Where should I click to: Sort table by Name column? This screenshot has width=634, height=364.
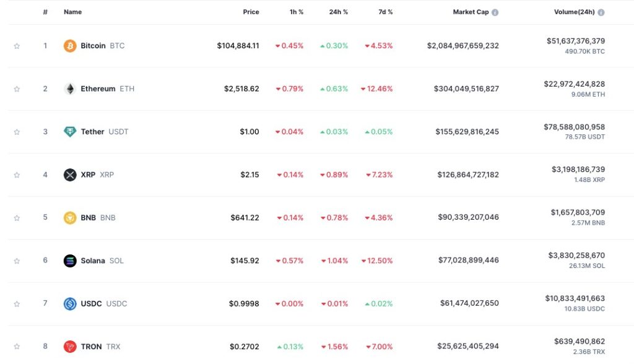coord(73,12)
